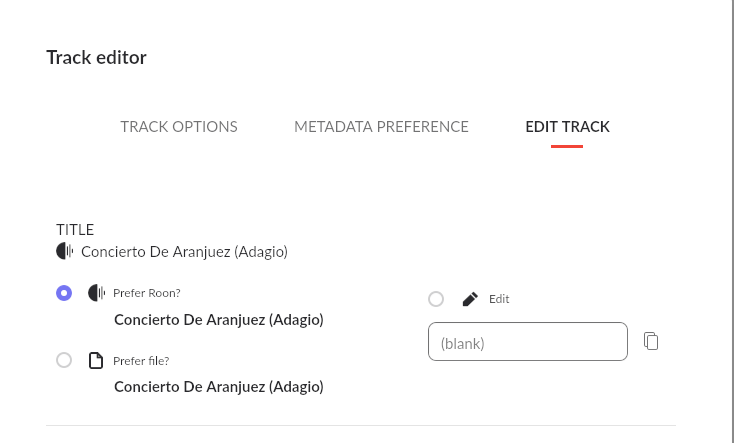Image resolution: width=734 pixels, height=443 pixels.
Task: Click the Edit label text
Action: point(499,299)
